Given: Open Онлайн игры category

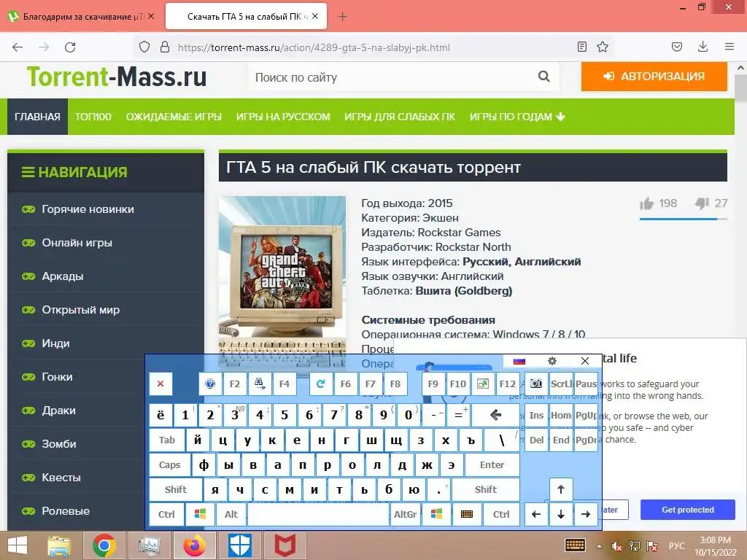Looking at the screenshot, I should point(77,243).
